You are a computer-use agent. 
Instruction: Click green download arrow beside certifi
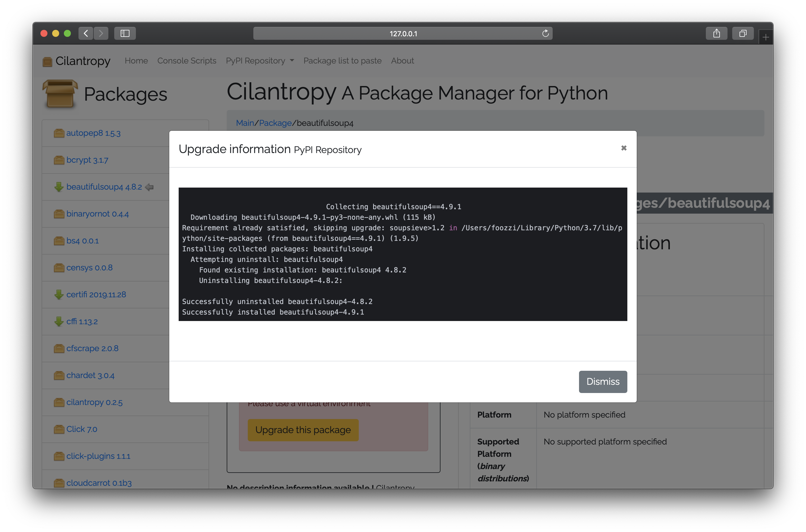pyautogui.click(x=59, y=294)
